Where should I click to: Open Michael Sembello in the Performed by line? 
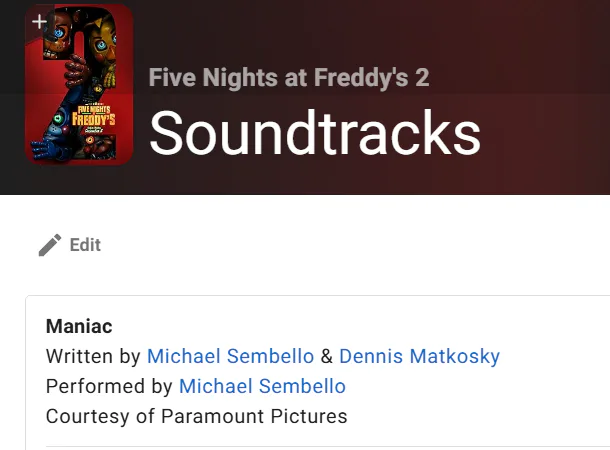click(262, 386)
